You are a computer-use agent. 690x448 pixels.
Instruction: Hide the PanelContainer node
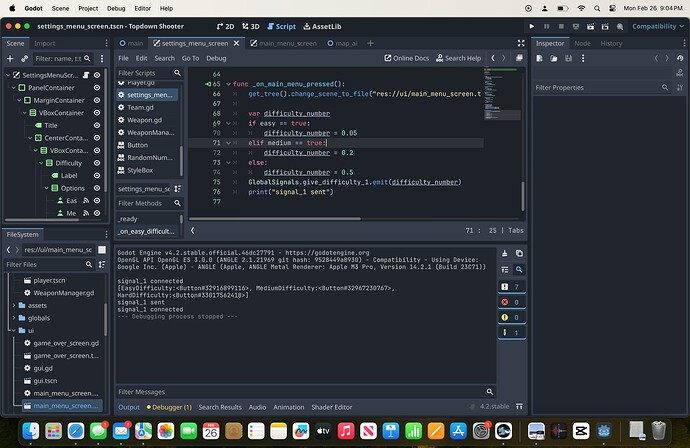[97, 88]
